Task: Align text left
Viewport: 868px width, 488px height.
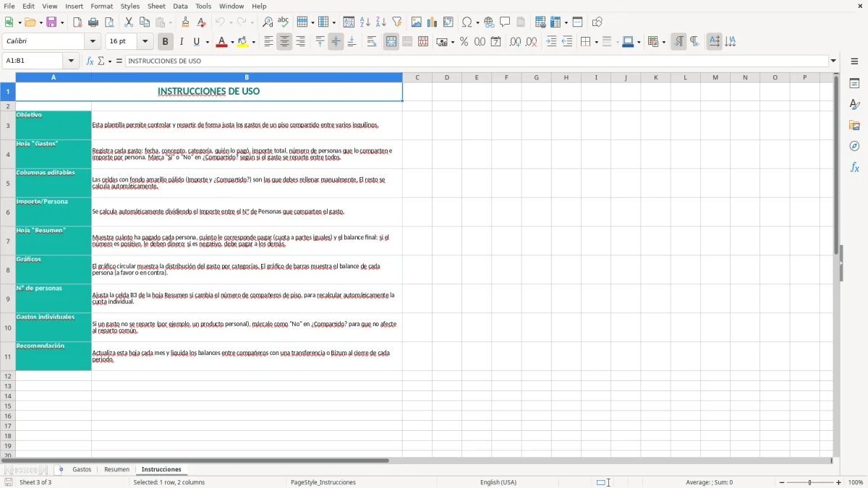Action: [x=268, y=42]
